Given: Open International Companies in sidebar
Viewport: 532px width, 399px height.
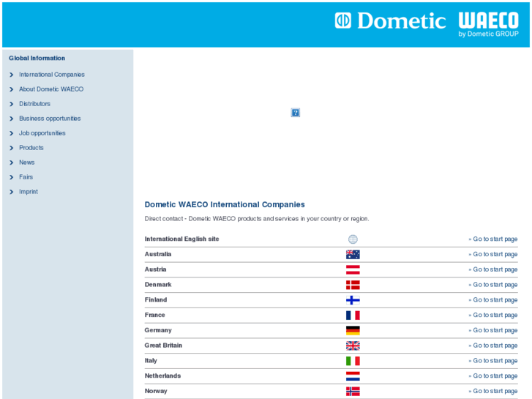Looking at the screenshot, I should (52, 75).
